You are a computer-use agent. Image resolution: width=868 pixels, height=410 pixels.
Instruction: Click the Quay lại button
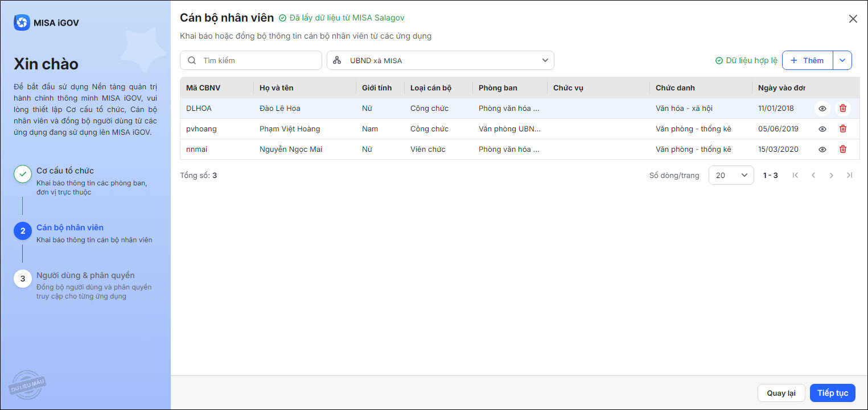(781, 393)
